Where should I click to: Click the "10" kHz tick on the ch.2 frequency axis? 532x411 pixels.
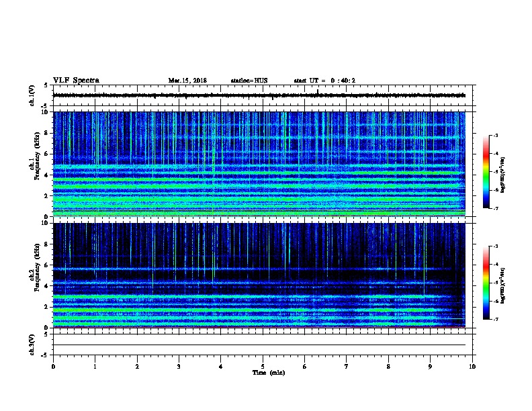point(45,223)
